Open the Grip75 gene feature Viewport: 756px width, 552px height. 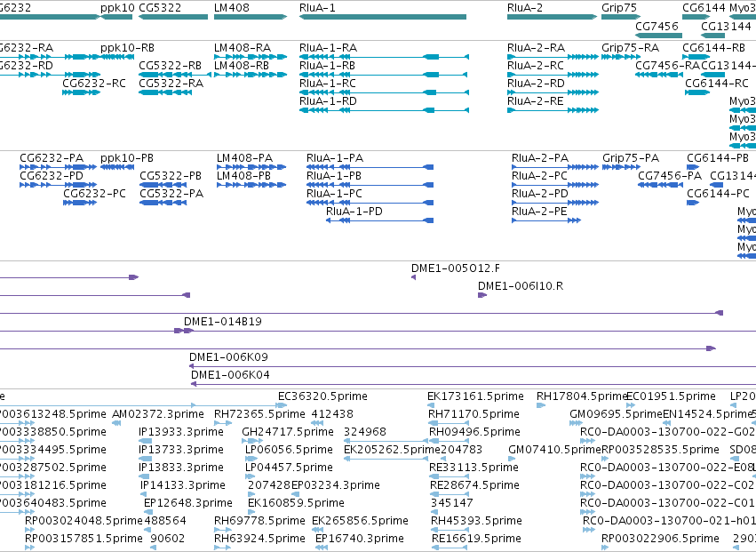(x=621, y=17)
